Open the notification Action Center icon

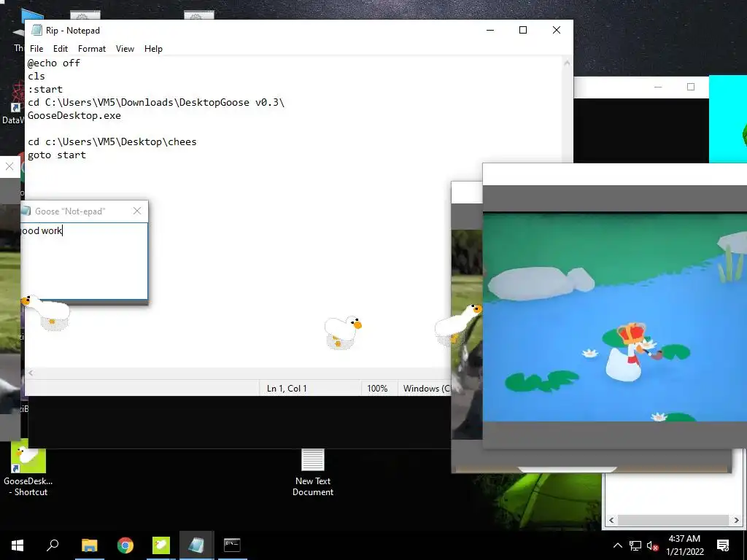tap(723, 545)
